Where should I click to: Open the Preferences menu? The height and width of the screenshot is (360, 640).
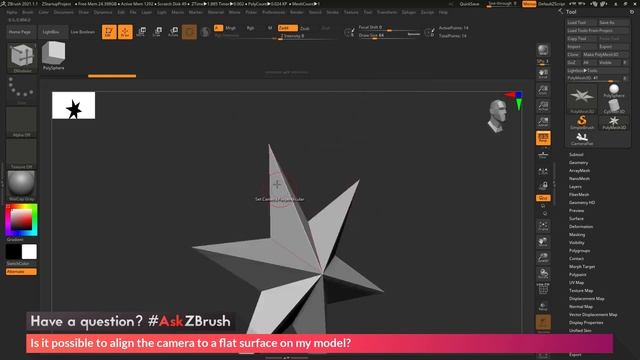click(273, 12)
